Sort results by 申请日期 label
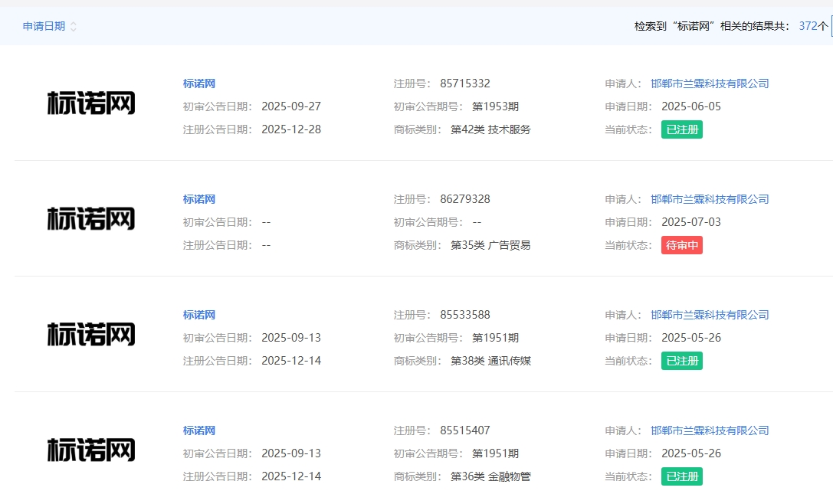 (x=44, y=27)
